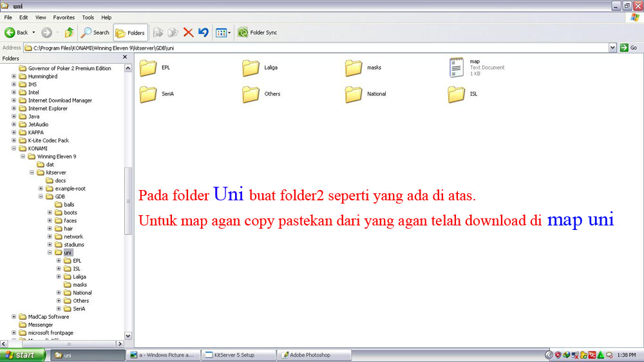Open the Views icon dropdown
Image resolution: width=644 pixels, height=362 pixels.
223,32
